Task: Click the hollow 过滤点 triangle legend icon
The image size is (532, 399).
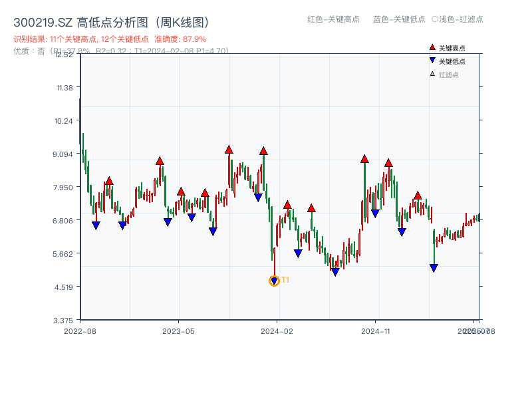Action: coord(432,72)
